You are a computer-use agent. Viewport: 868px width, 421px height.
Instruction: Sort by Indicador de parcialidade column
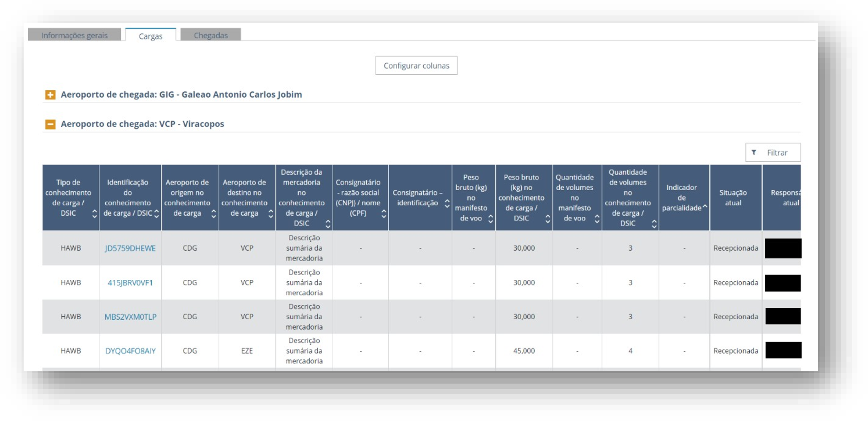(x=705, y=207)
